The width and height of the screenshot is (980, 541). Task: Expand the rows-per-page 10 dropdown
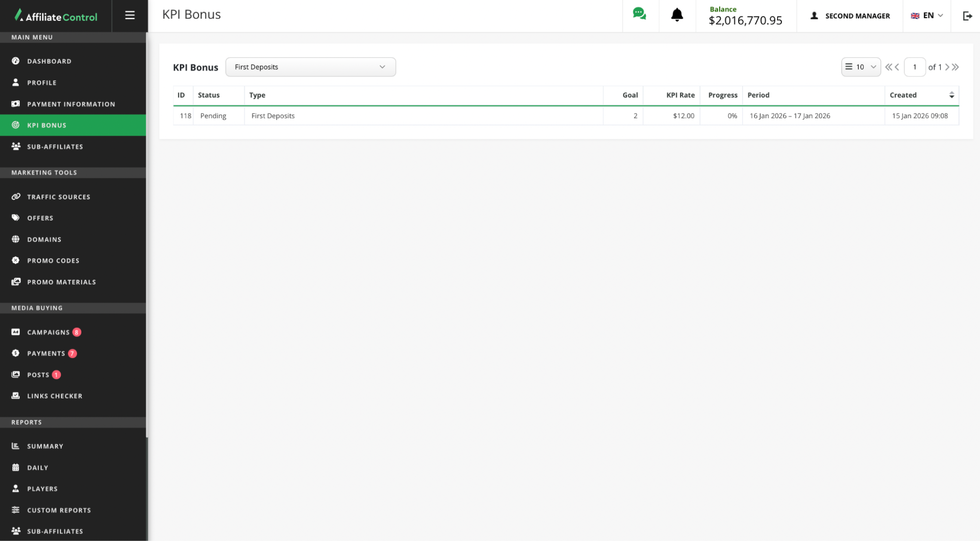pos(860,67)
